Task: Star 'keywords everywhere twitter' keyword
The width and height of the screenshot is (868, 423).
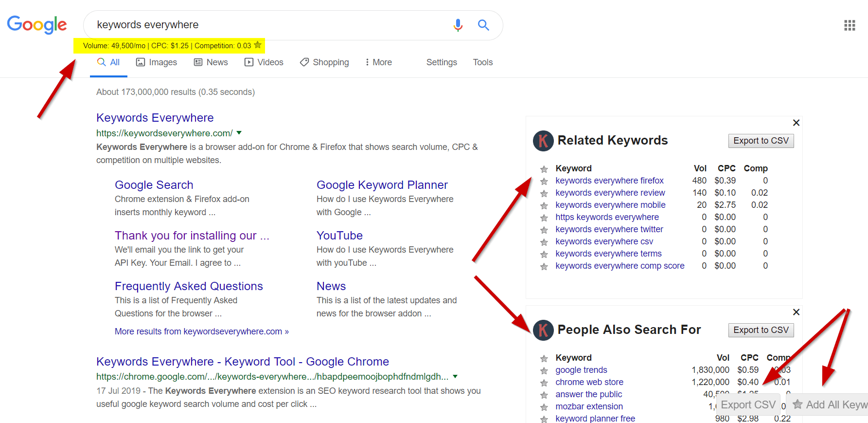Action: pyautogui.click(x=544, y=230)
